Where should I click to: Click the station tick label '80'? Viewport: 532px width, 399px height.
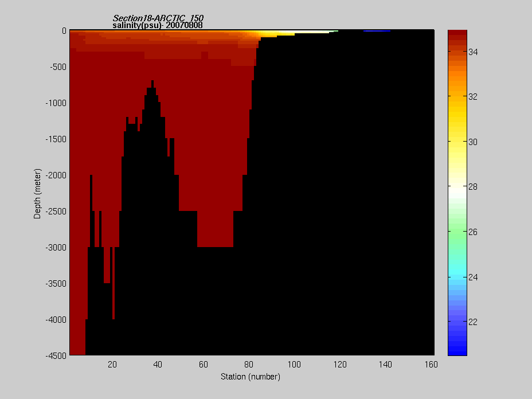tap(249, 365)
